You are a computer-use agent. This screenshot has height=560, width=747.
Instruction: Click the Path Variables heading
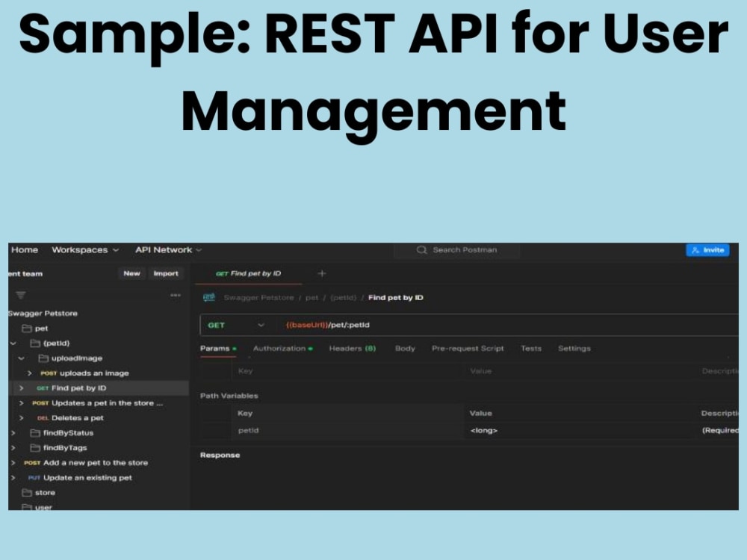click(229, 396)
